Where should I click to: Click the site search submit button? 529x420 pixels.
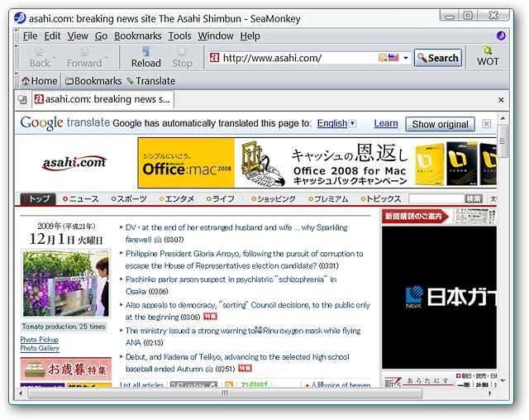coord(474,198)
